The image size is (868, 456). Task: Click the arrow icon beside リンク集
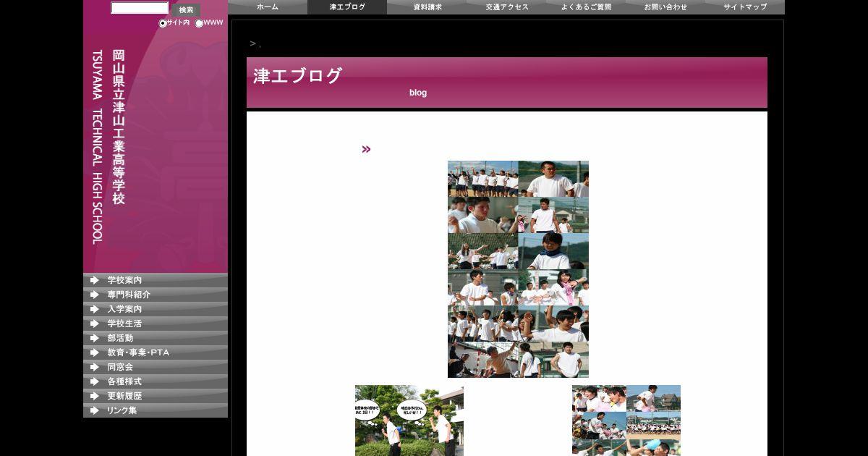click(94, 410)
